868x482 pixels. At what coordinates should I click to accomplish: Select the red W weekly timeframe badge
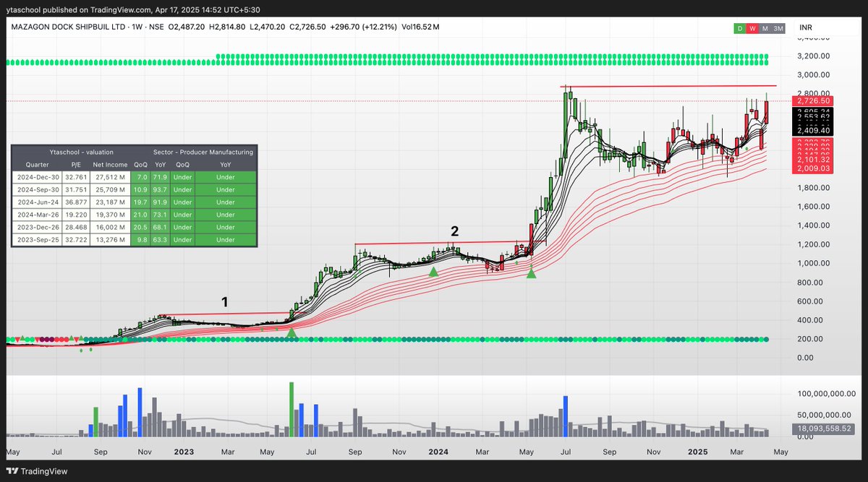coord(752,28)
